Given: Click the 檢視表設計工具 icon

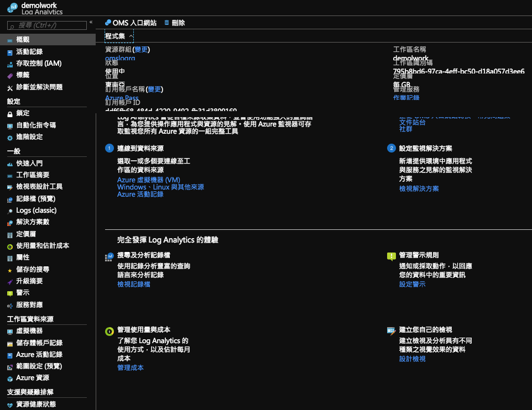Looking at the screenshot, I should (10, 187).
